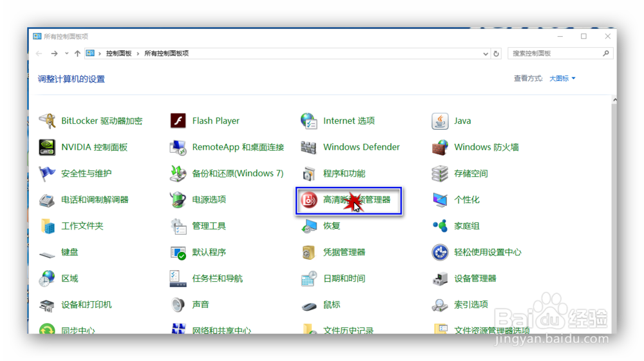The height and width of the screenshot is (361, 644).
Task: Open the 电话和调制解调器 icon
Action: tap(47, 200)
